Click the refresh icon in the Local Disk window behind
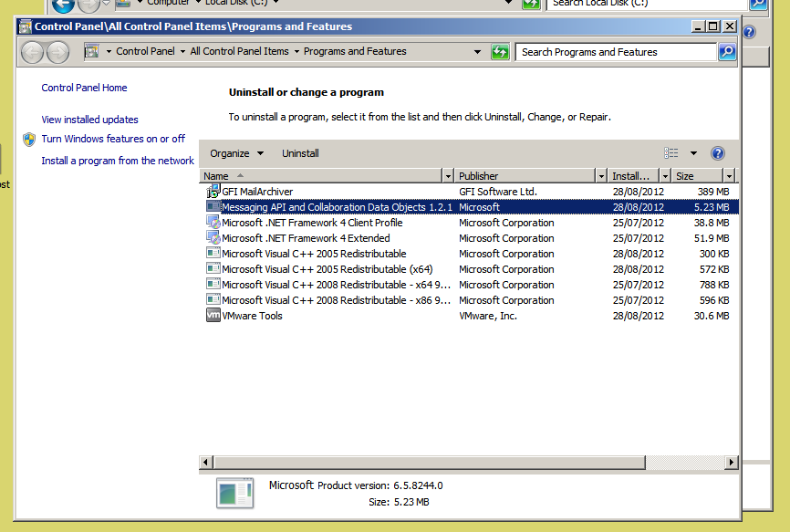 point(531,4)
